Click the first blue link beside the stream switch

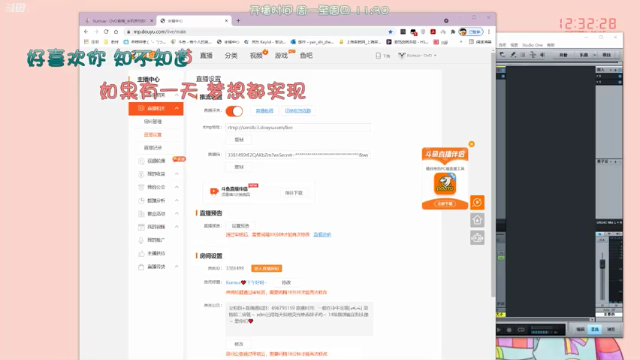pyautogui.click(x=264, y=111)
